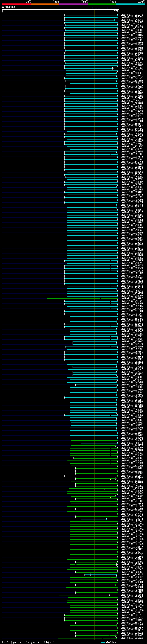Screen dimensions: 147x644
Task: Select the UniRef100_B4FUE7 label
Action: point(132,309)
